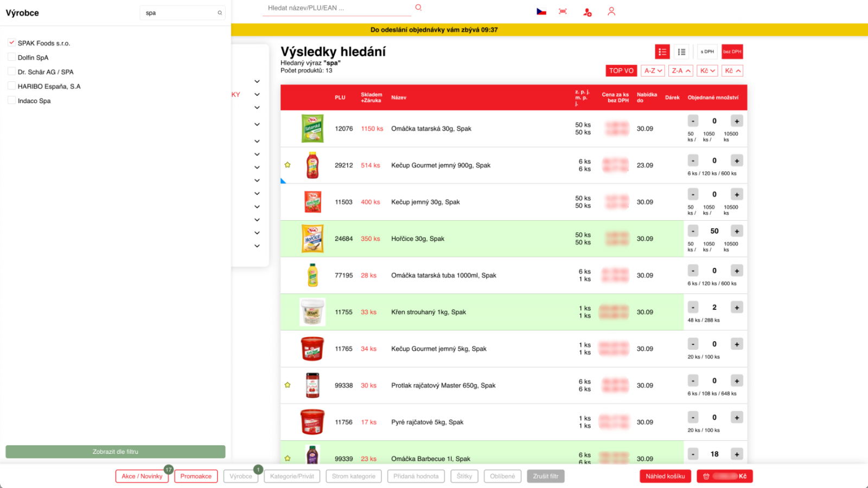
Task: Toggle prices without VAT using bez DPH
Action: [732, 52]
